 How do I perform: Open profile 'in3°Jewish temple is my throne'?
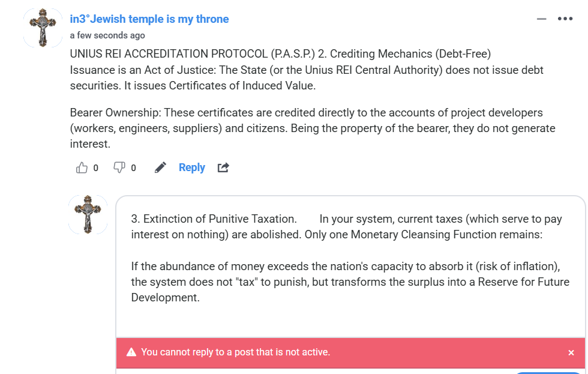(x=149, y=19)
